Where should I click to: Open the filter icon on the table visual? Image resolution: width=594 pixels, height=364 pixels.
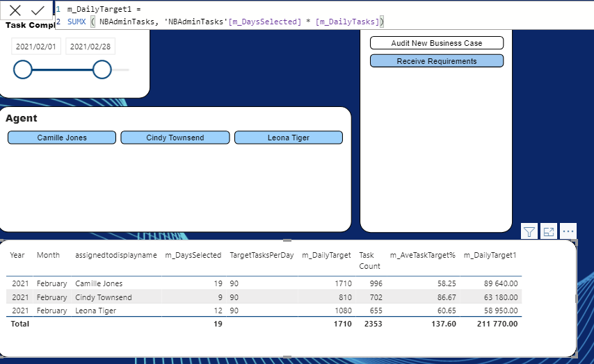coord(529,231)
